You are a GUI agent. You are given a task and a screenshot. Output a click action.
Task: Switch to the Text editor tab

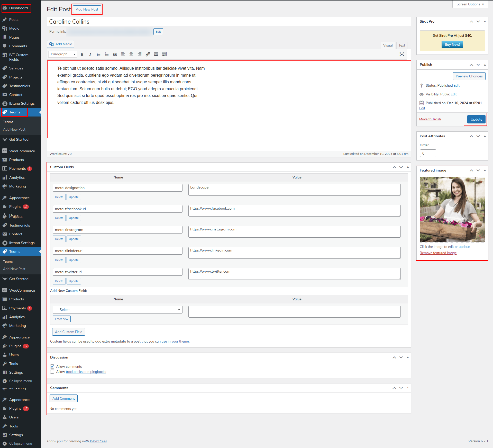[401, 45]
